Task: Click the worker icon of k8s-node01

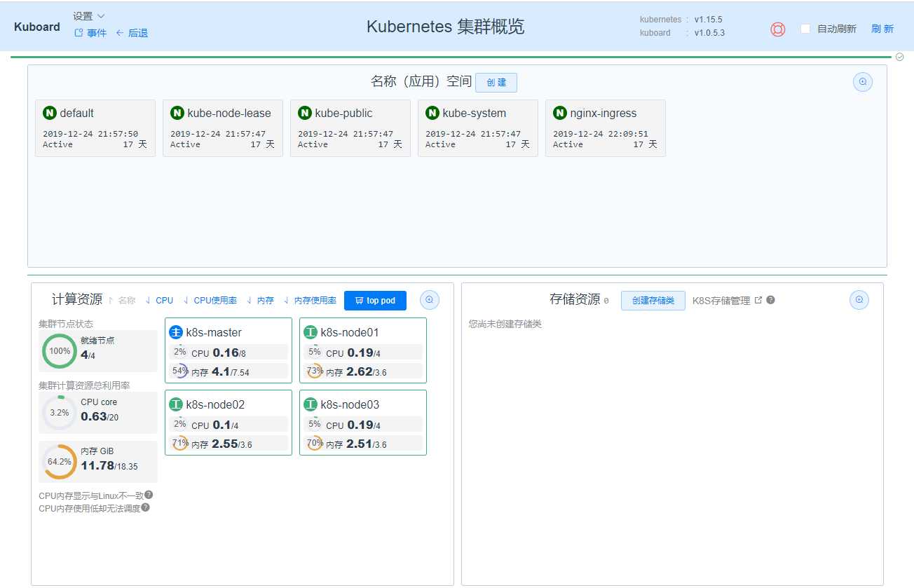Action: tap(311, 332)
